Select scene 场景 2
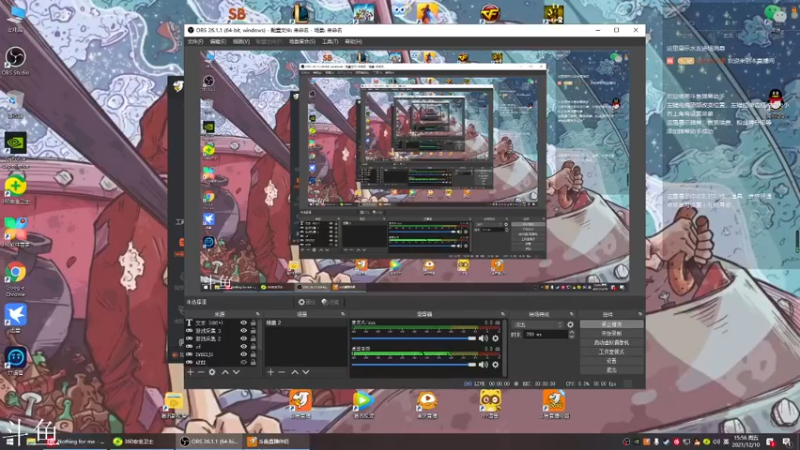Viewport: 800px width, 450px height. click(306, 323)
